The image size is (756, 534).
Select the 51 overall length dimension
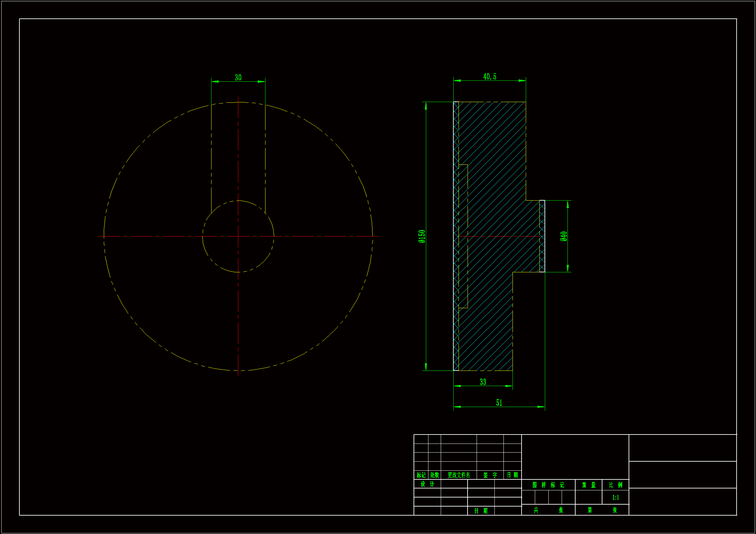(499, 403)
